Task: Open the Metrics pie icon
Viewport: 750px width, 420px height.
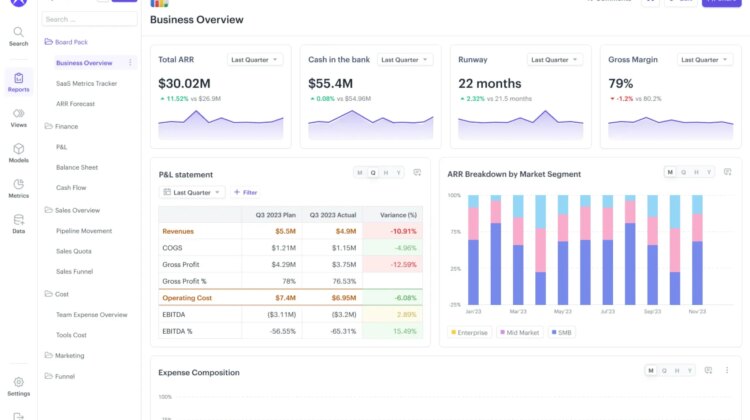Action: coord(18,188)
